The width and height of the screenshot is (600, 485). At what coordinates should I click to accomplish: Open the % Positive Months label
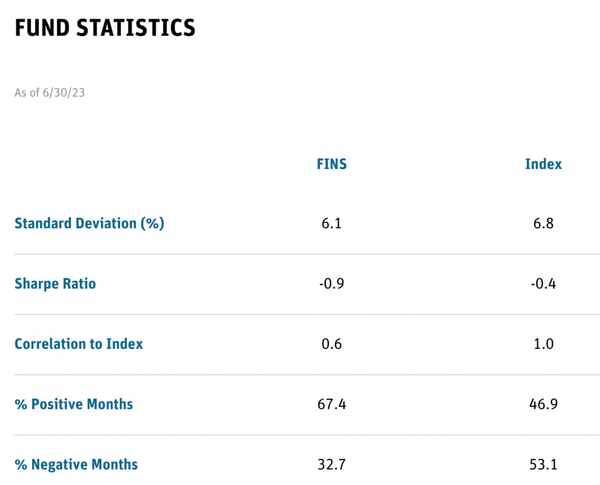[x=74, y=404]
